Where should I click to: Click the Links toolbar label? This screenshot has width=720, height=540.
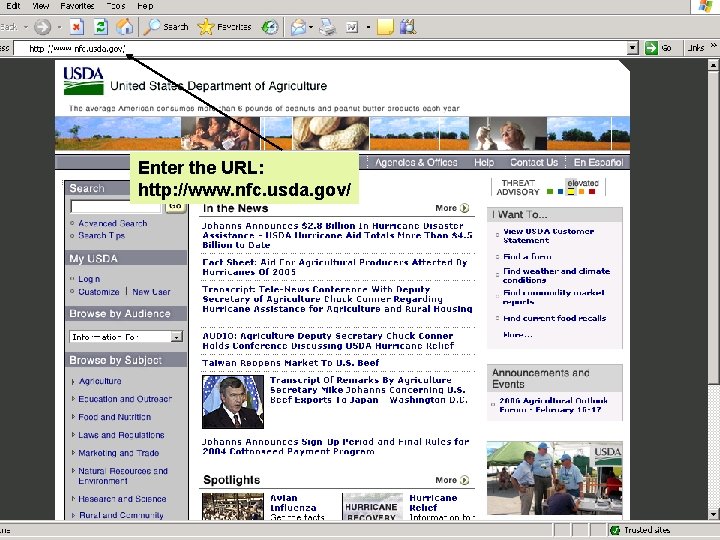(x=696, y=48)
